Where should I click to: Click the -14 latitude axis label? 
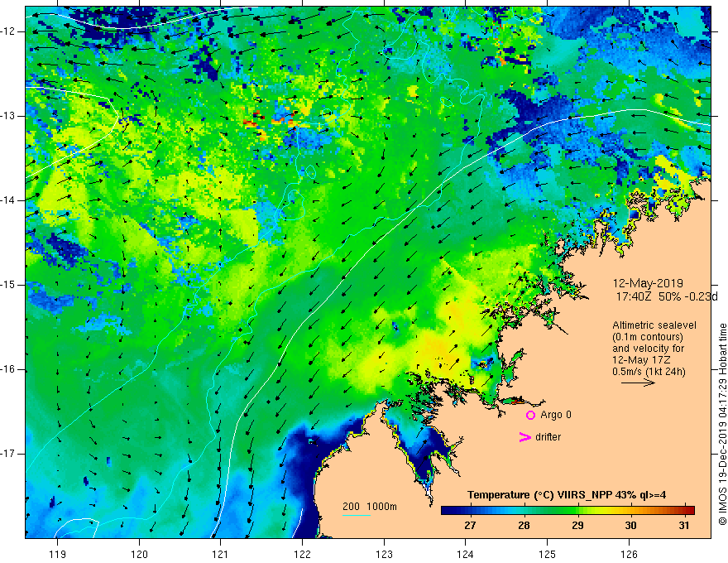click(8, 200)
